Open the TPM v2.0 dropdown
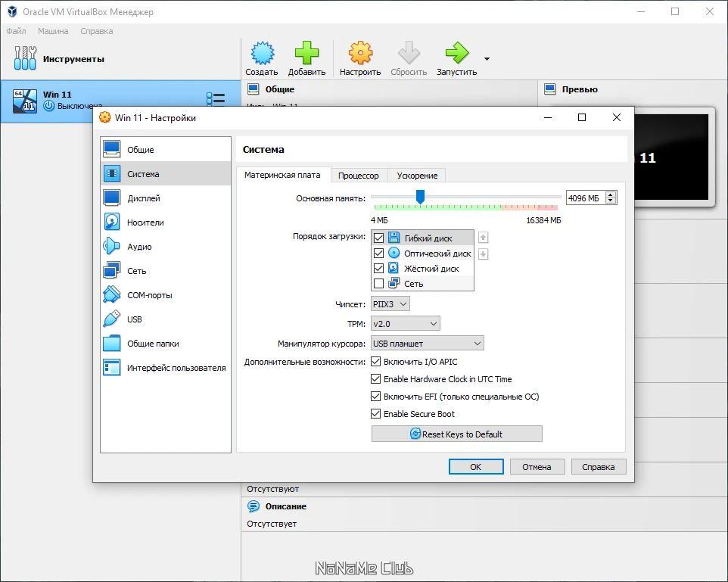 (406, 324)
